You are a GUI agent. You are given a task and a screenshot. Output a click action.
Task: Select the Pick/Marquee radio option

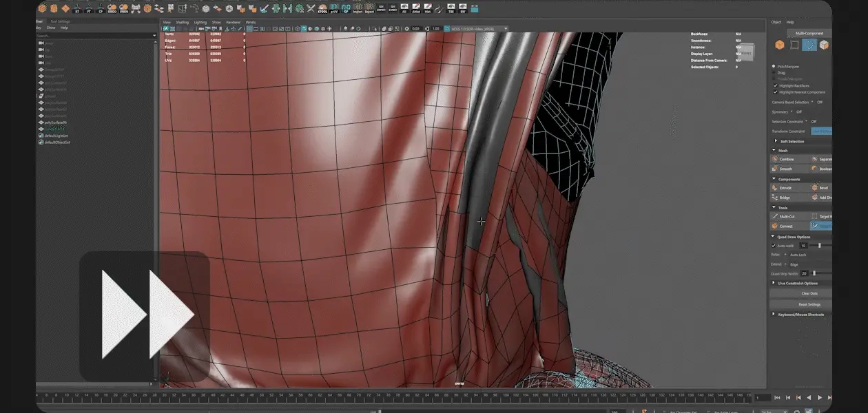click(774, 67)
